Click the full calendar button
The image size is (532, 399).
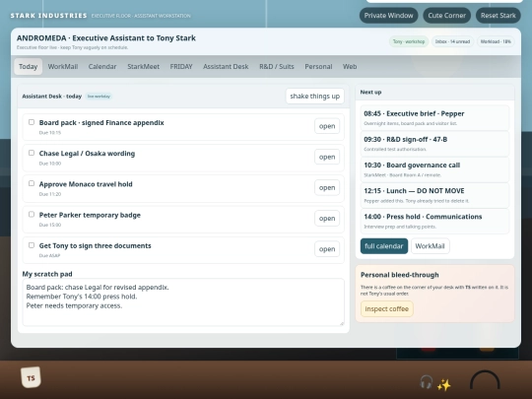[x=384, y=246]
